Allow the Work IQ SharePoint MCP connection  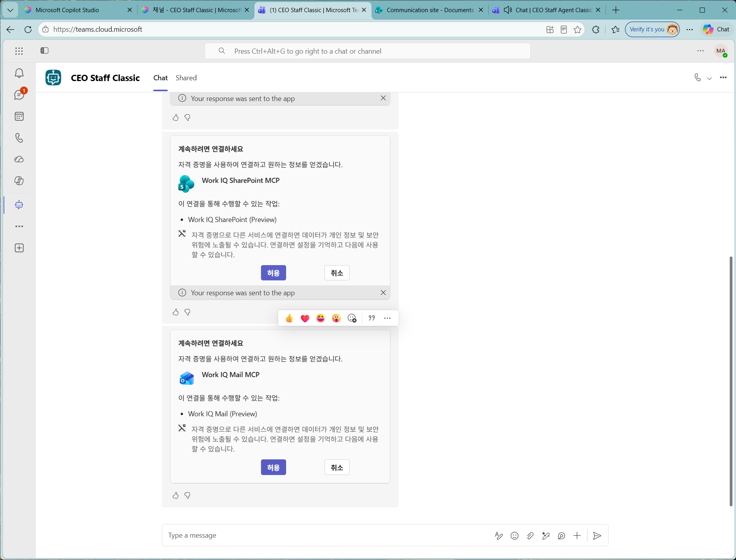(x=274, y=273)
